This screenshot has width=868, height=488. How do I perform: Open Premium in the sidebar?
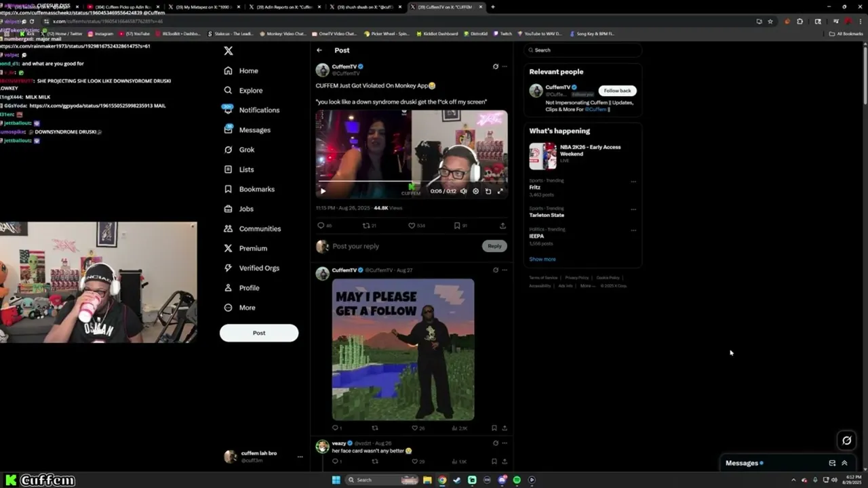(x=245, y=248)
